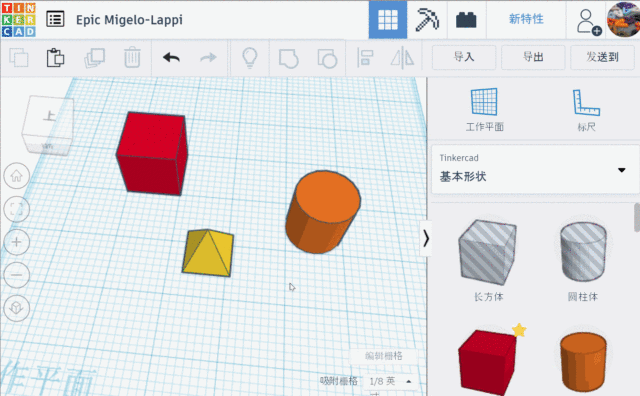Open 新特性 what's new link

(526, 19)
